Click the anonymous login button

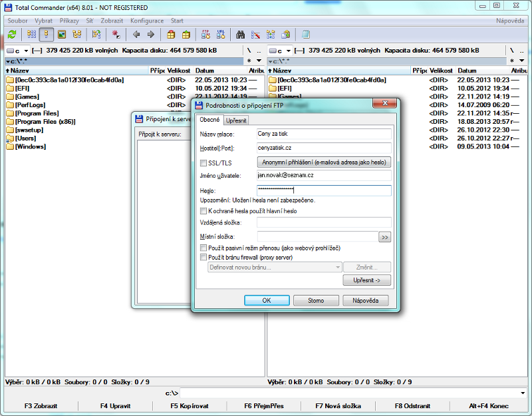pyautogui.click(x=324, y=162)
